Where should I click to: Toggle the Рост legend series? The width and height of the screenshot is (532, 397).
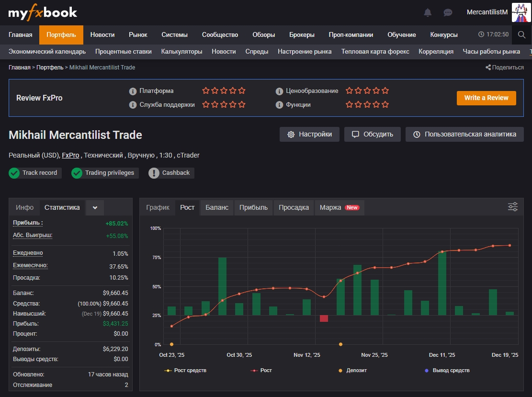(x=261, y=370)
